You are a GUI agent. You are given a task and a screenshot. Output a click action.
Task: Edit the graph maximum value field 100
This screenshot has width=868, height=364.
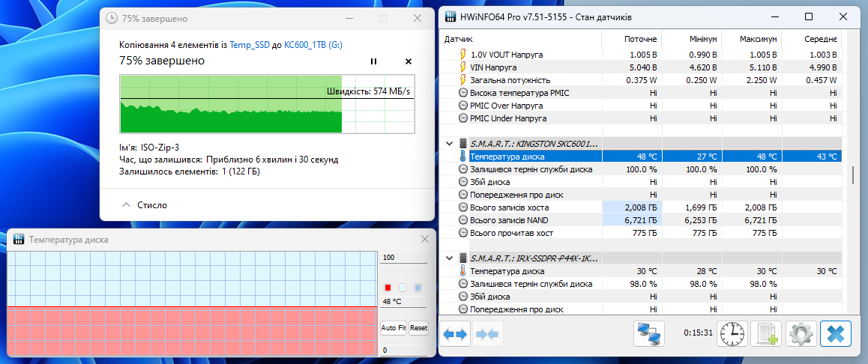coord(403,257)
